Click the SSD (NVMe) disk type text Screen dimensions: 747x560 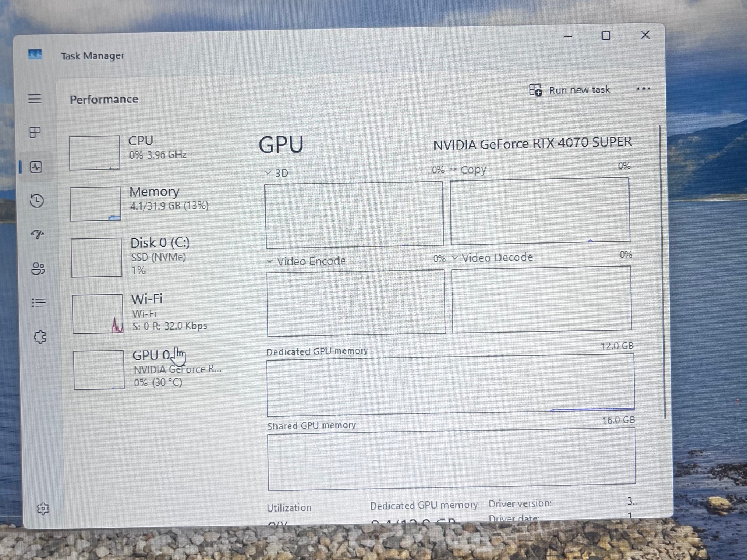(158, 257)
